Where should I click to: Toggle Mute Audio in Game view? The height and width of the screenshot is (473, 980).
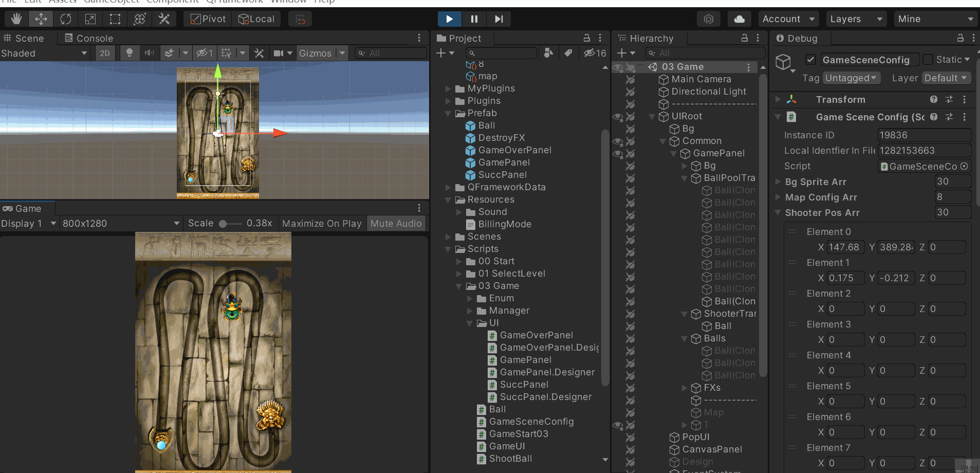point(396,224)
